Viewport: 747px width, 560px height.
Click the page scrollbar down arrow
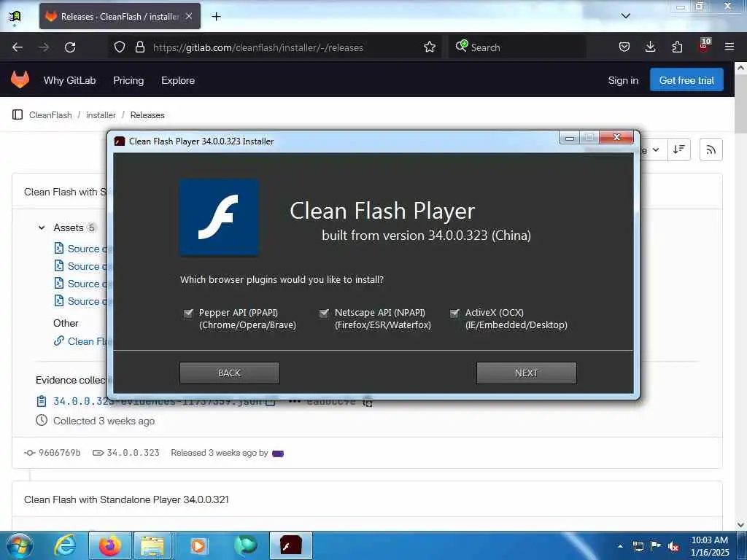(741, 525)
